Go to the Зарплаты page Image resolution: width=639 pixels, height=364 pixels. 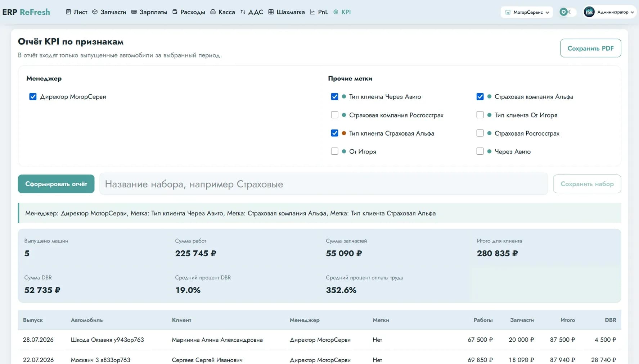pyautogui.click(x=149, y=12)
